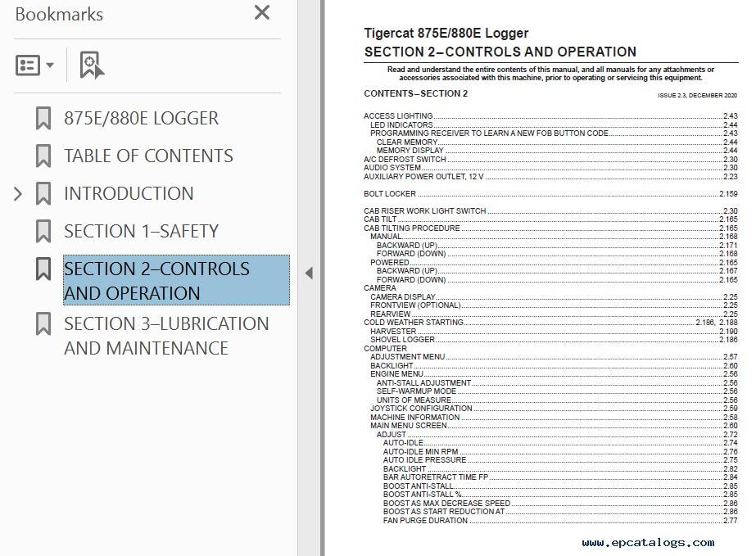Click the COLD WEATHER STARTING entry
The height and width of the screenshot is (556, 756).
[550, 322]
